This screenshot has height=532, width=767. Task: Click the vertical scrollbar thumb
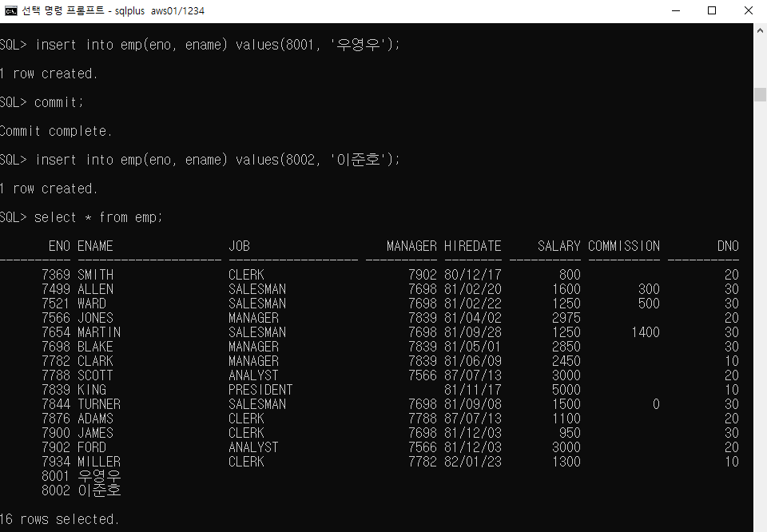click(x=760, y=94)
